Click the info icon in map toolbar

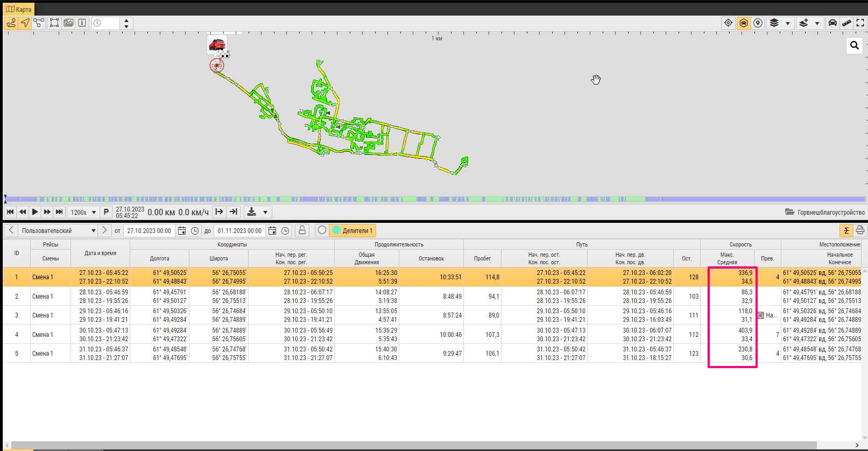[x=82, y=23]
